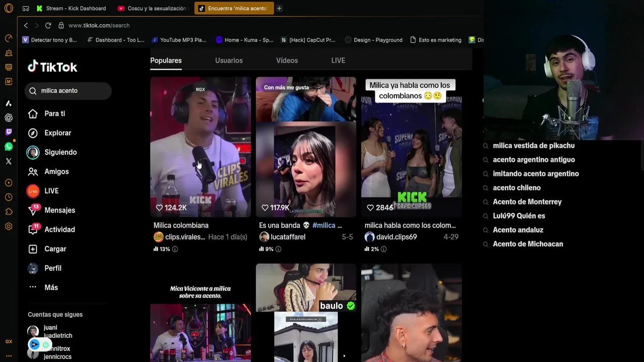Click the #milica hashtag link
The width and height of the screenshot is (644, 362).
(x=324, y=225)
